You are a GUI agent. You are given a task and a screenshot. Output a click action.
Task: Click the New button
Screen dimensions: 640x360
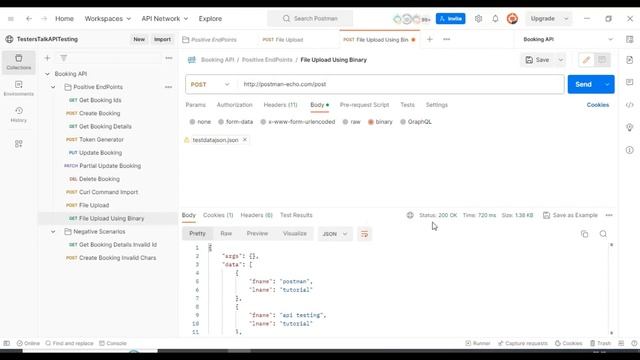(x=139, y=40)
